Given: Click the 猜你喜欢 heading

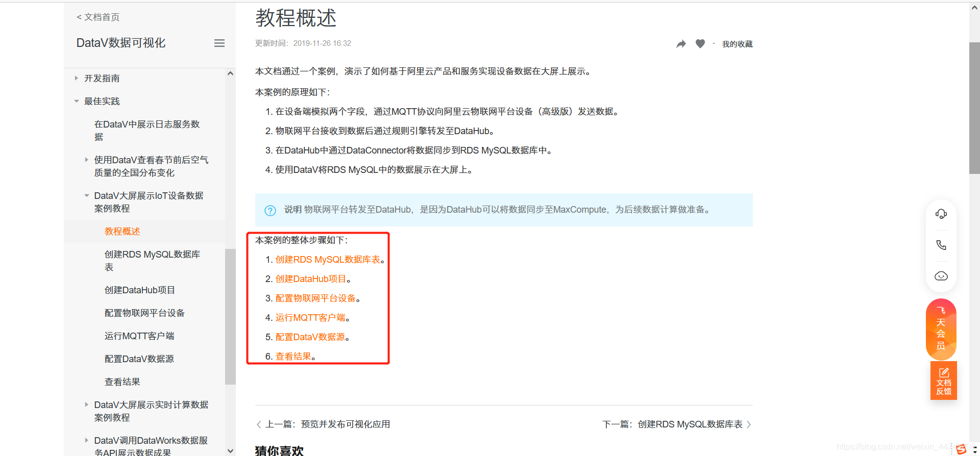Looking at the screenshot, I should click(x=279, y=450).
